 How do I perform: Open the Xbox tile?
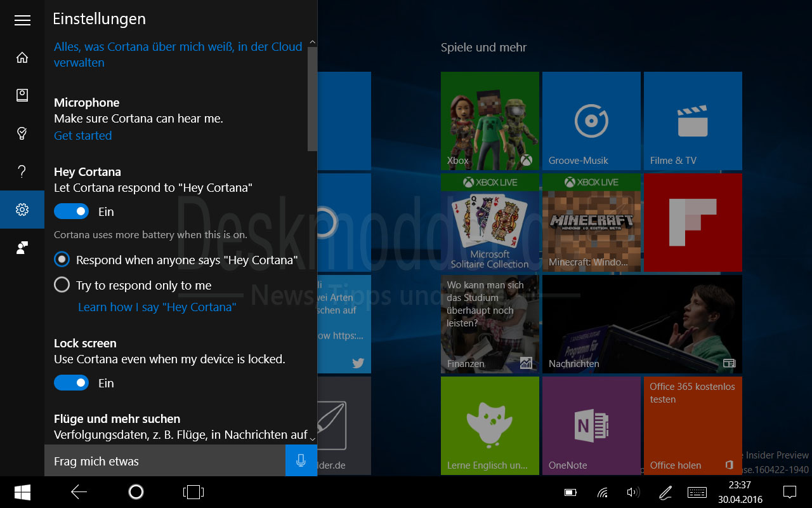pos(490,121)
